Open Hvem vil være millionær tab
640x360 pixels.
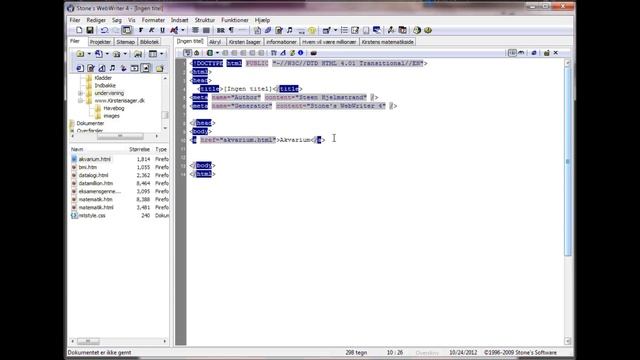329,42
